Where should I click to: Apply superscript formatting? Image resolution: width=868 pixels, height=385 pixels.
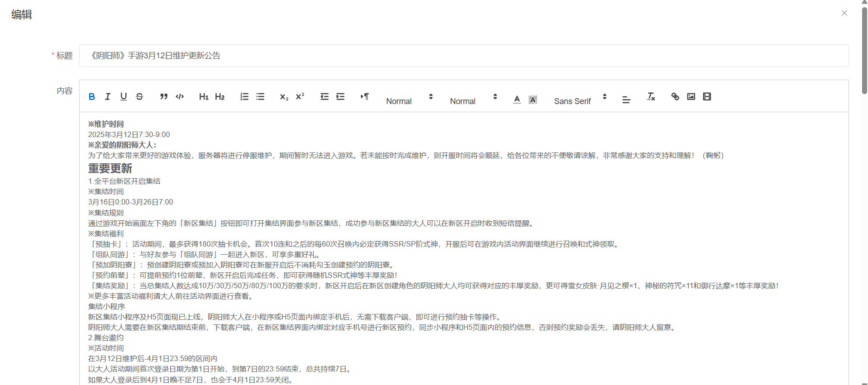click(x=300, y=96)
